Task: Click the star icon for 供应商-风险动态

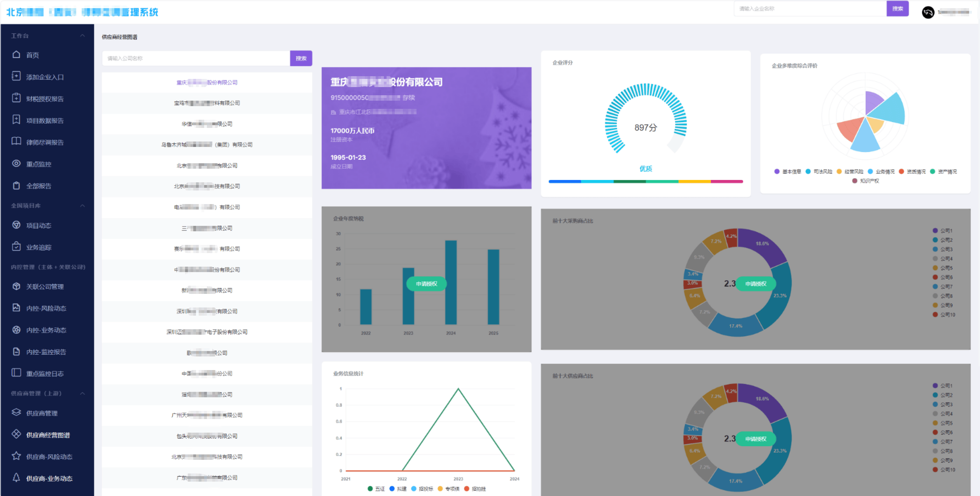Action: (x=16, y=456)
